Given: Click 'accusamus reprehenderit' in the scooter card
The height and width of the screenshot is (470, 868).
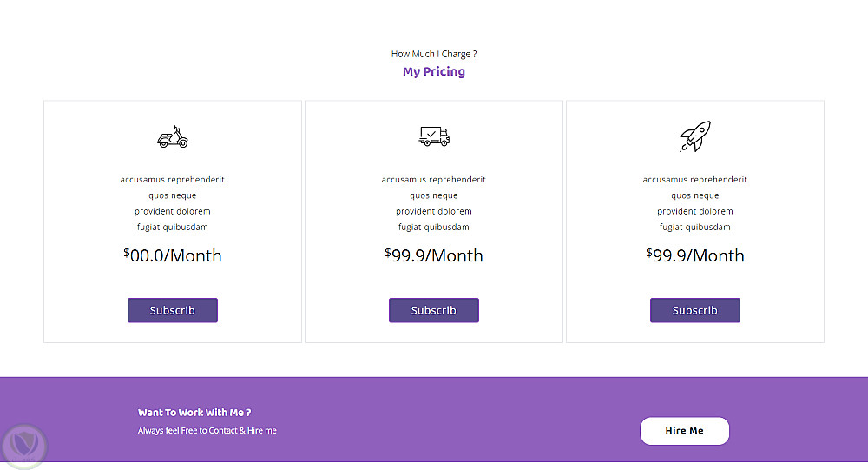Looking at the screenshot, I should [x=173, y=180].
